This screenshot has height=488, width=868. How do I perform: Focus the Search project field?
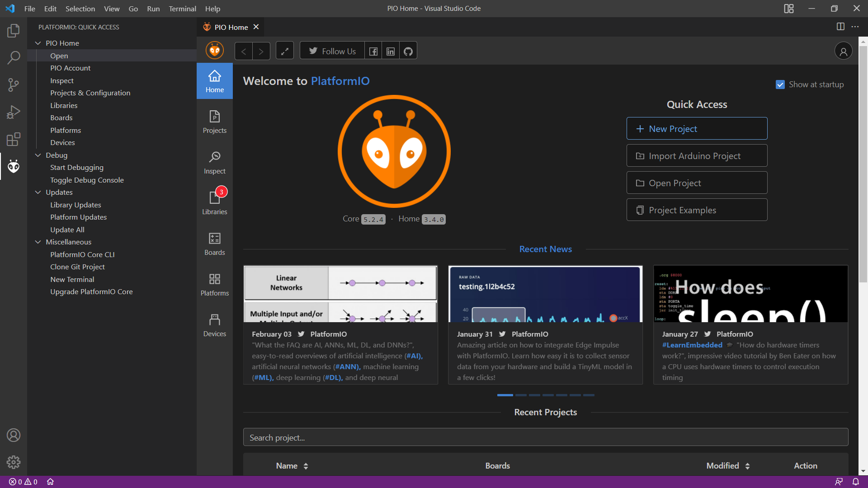click(545, 437)
